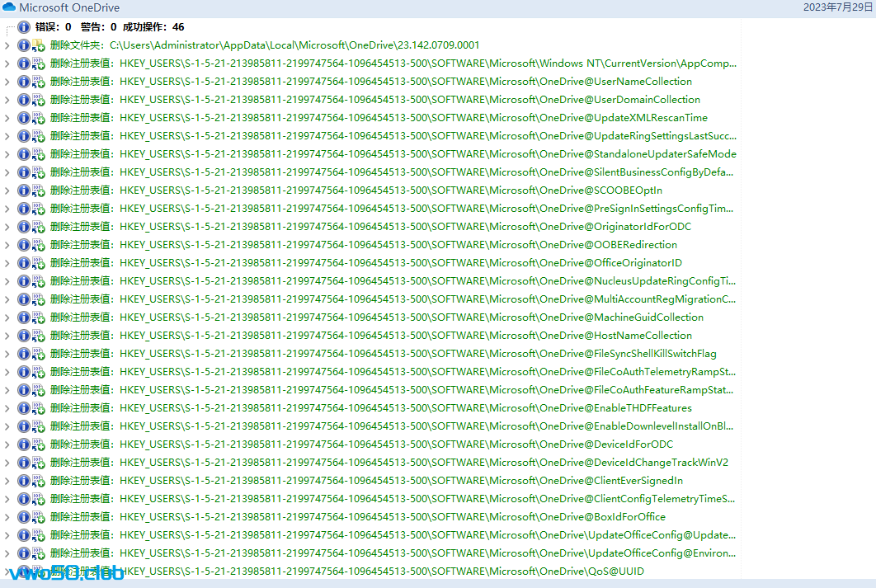Screen dimensions: 876x588
Task: Expand the 删除文件夹 OneDrive folder entry
Action: point(7,45)
